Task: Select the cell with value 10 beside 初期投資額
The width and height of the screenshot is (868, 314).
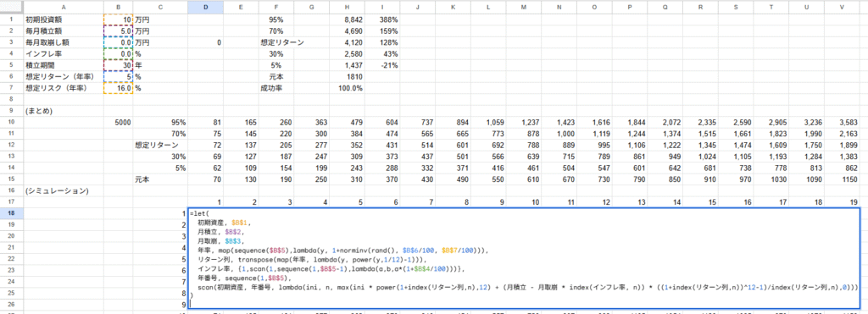Action: pyautogui.click(x=119, y=19)
